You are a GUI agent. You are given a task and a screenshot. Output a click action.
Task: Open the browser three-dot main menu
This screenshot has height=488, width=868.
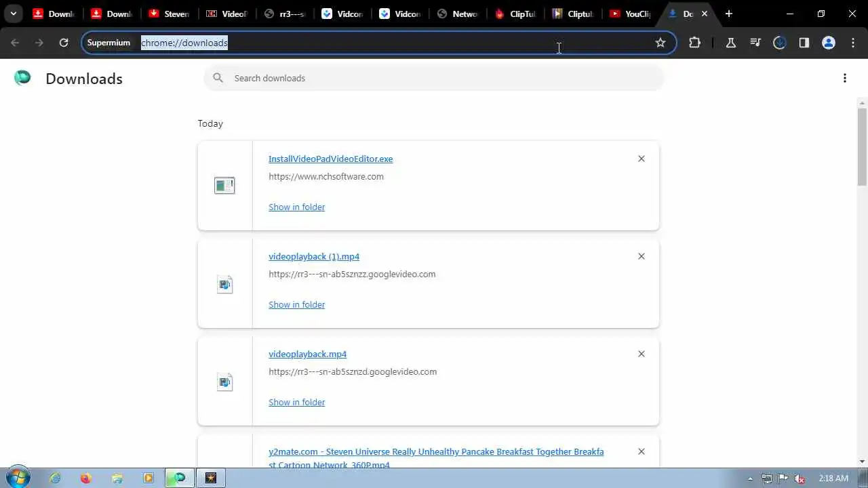click(x=853, y=43)
